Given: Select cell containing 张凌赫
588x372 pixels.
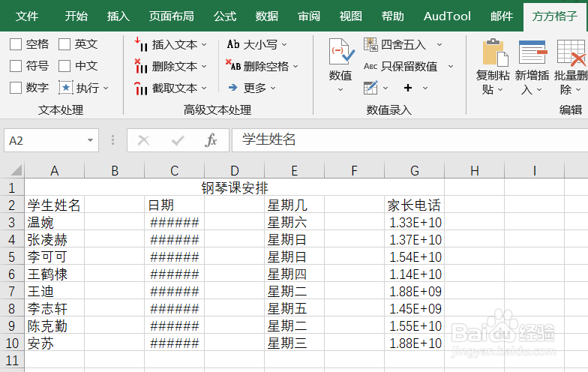Looking at the screenshot, I should [x=54, y=240].
